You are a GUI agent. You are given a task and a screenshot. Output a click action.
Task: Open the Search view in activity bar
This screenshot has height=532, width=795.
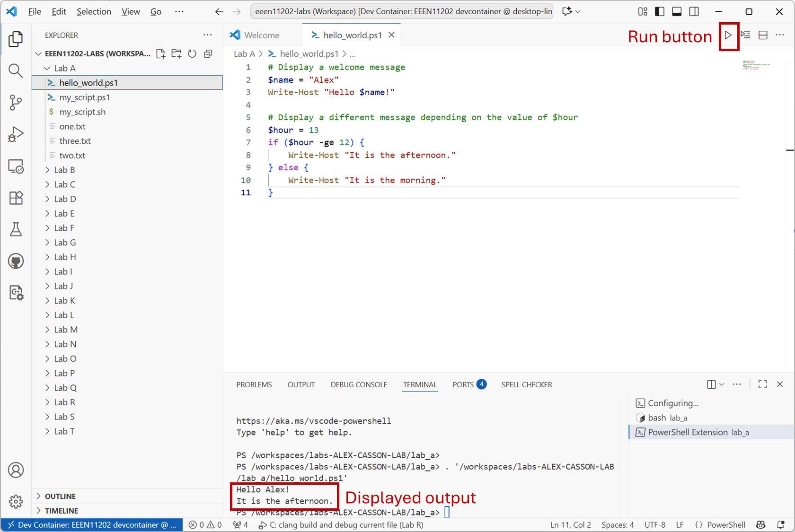[x=16, y=71]
